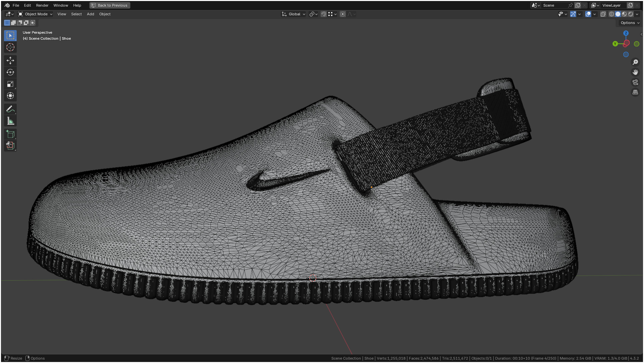Screen dimensions: 644x363
Task: Select the Select Box tool
Action: (x=10, y=35)
